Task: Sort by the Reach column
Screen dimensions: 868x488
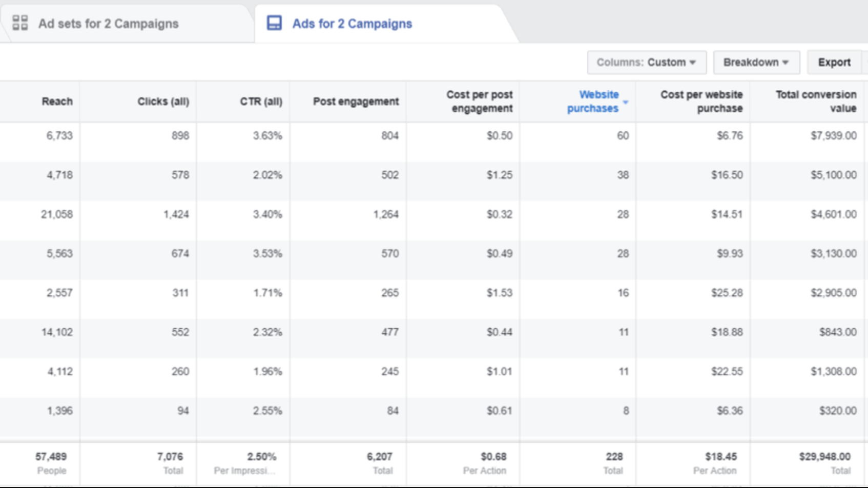Action: coord(56,101)
